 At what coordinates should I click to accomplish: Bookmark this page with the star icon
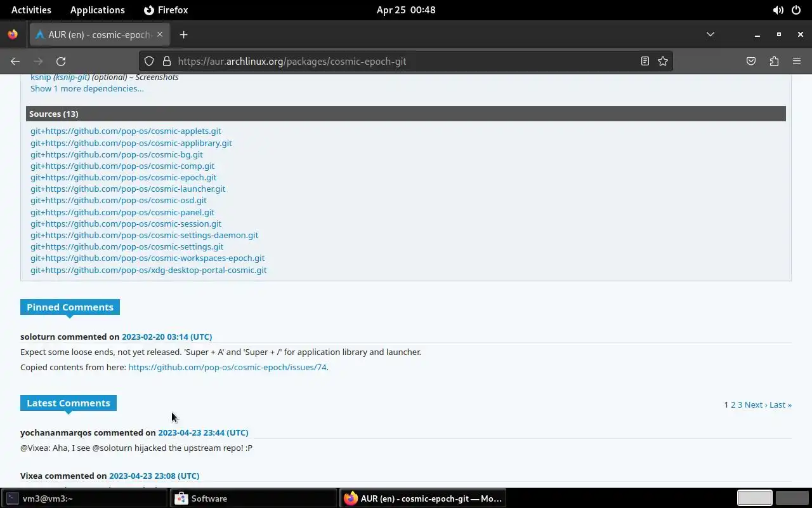coord(663,61)
